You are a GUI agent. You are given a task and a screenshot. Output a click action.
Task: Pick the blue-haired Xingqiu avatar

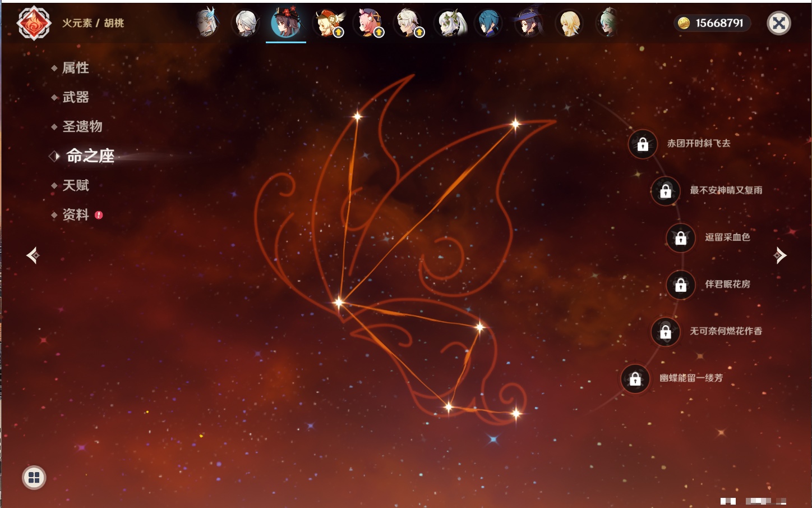point(488,24)
